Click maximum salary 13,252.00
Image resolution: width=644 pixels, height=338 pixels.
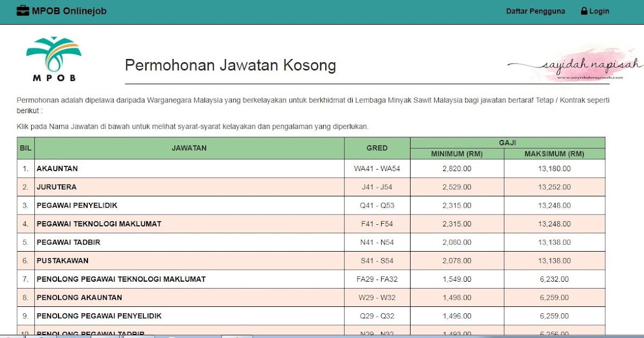point(554,187)
